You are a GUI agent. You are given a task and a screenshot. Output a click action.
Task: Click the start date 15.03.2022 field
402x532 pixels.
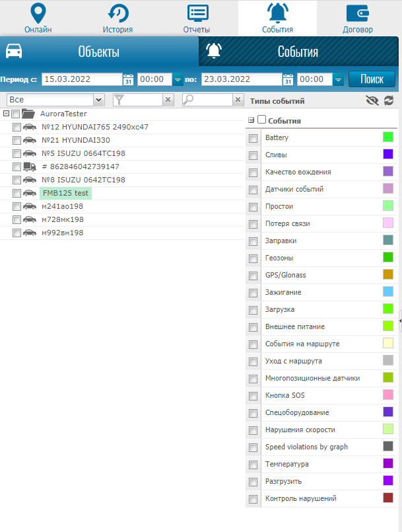pos(82,79)
